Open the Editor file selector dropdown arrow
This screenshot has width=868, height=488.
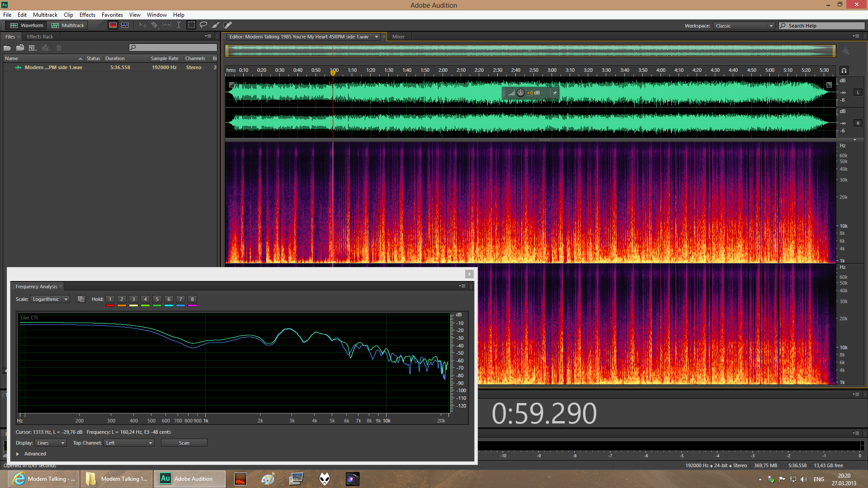pyautogui.click(x=376, y=37)
